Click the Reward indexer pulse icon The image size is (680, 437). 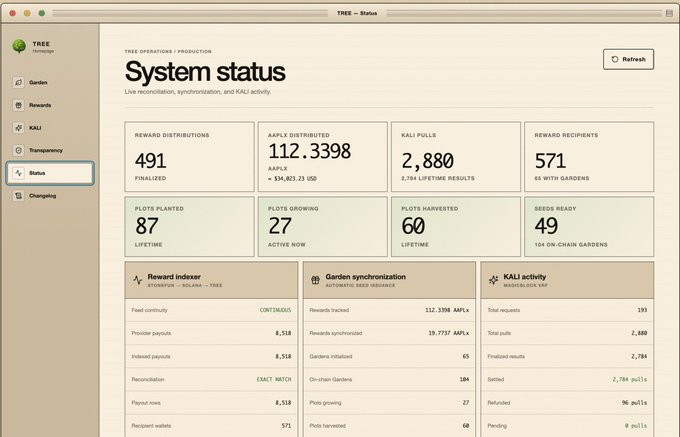(x=137, y=280)
